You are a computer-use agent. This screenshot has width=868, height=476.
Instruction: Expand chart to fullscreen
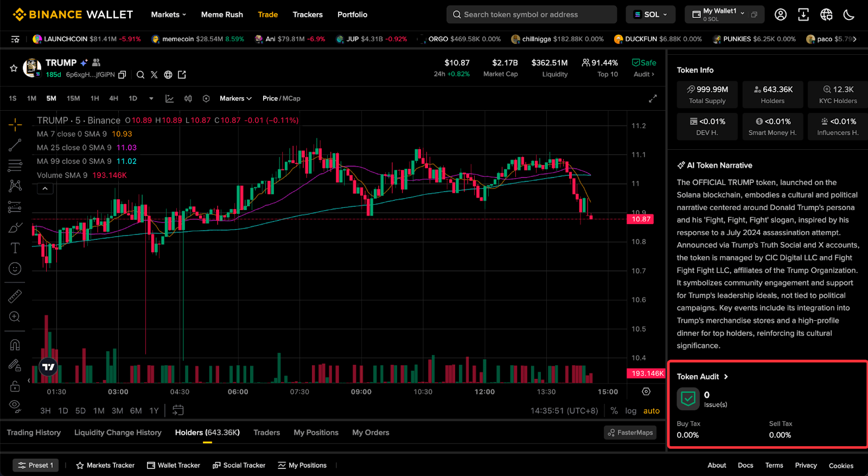pyautogui.click(x=653, y=99)
